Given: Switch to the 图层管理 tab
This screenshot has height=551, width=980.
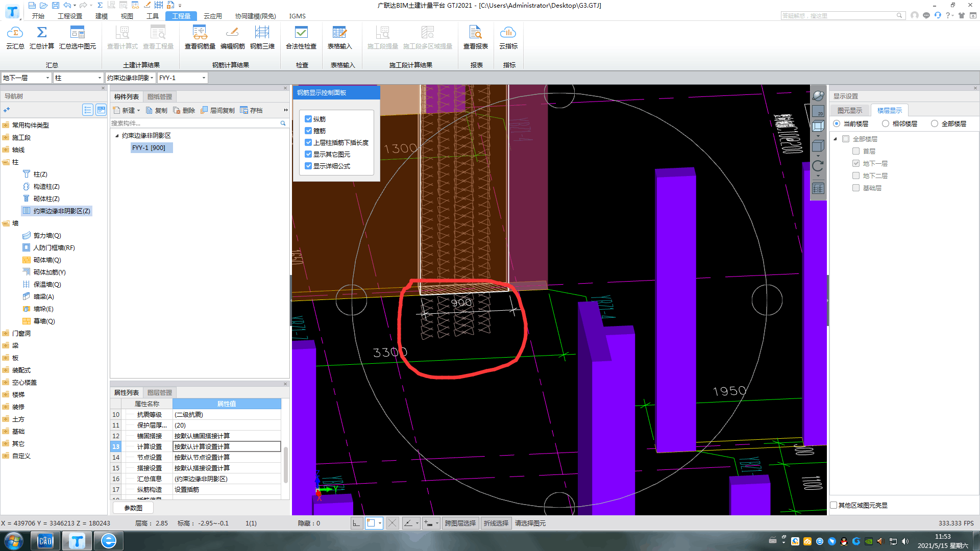Looking at the screenshot, I should [160, 392].
